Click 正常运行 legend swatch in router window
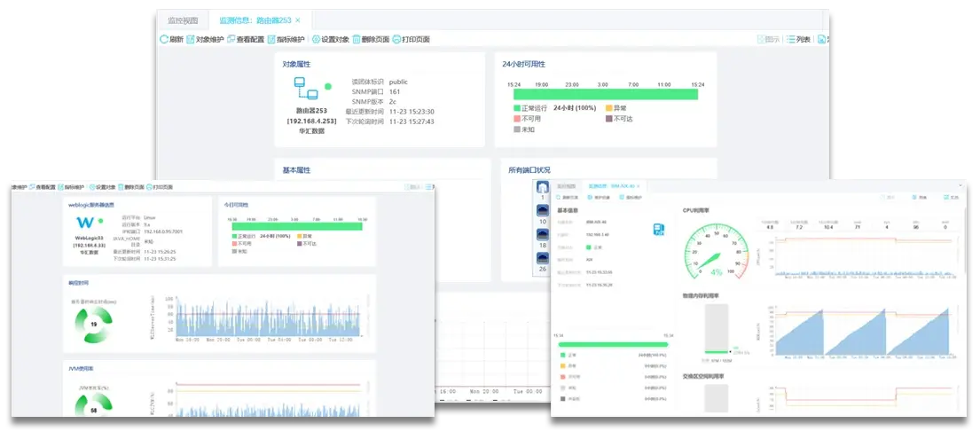The image size is (980, 431). tap(517, 107)
